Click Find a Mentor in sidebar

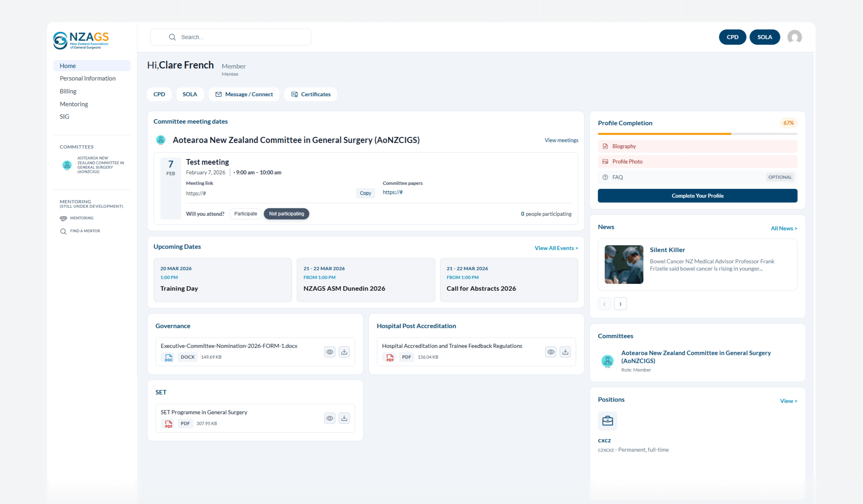85,231
